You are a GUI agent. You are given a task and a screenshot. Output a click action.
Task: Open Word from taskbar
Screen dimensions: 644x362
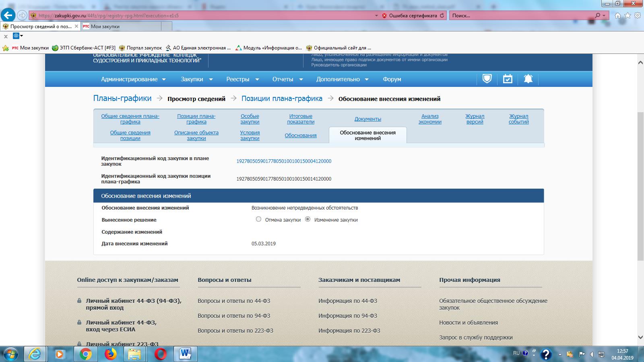pos(185,354)
